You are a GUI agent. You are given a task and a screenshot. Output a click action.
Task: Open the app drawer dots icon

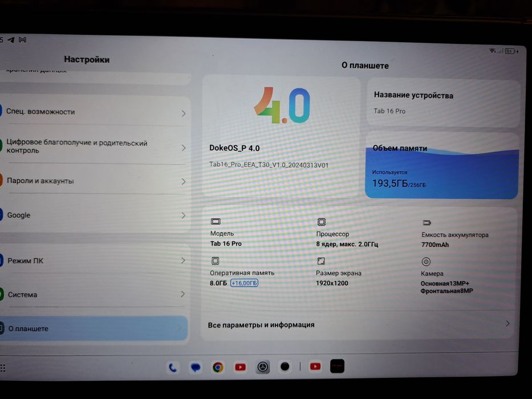tap(3, 368)
